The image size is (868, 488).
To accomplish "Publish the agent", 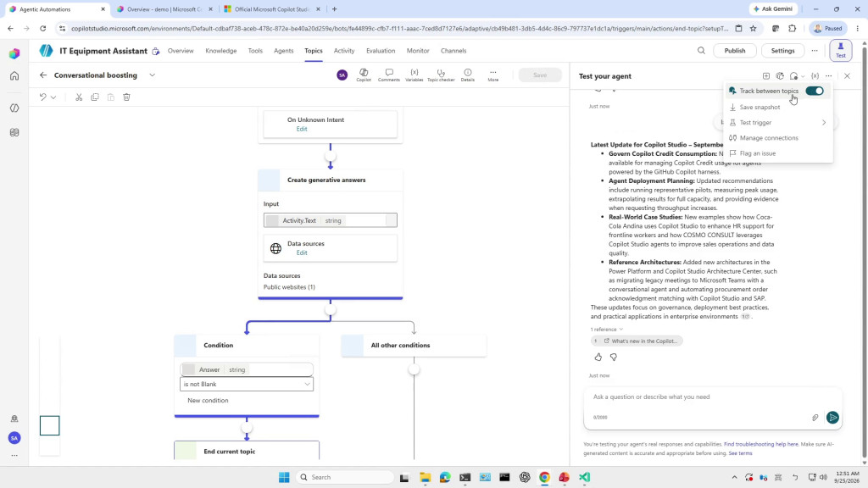I will 735,51.
